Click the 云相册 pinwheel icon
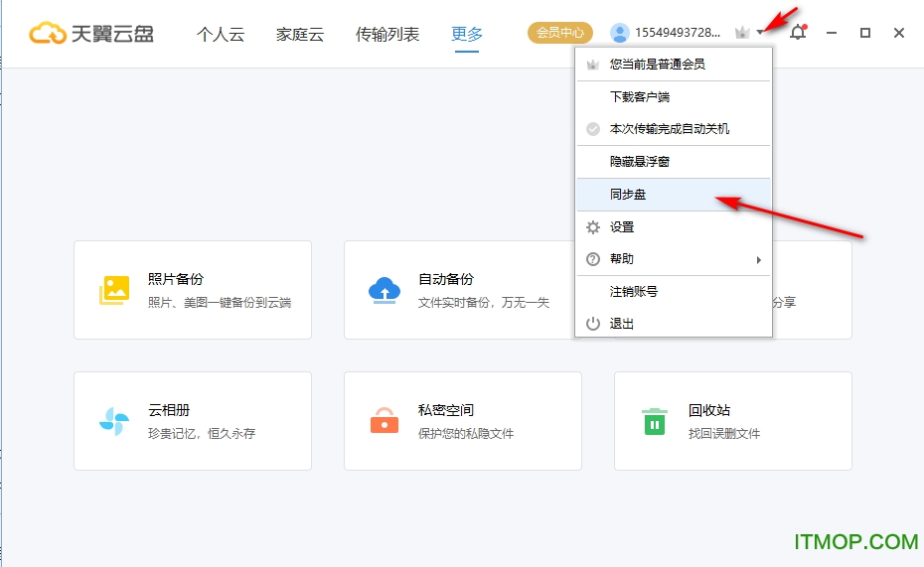The width and height of the screenshot is (924, 567). (114, 421)
